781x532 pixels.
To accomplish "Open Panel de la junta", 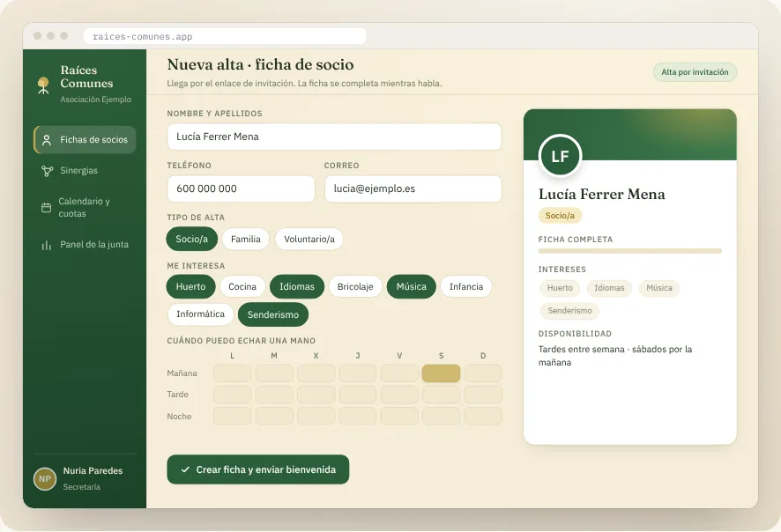I will pyautogui.click(x=85, y=244).
